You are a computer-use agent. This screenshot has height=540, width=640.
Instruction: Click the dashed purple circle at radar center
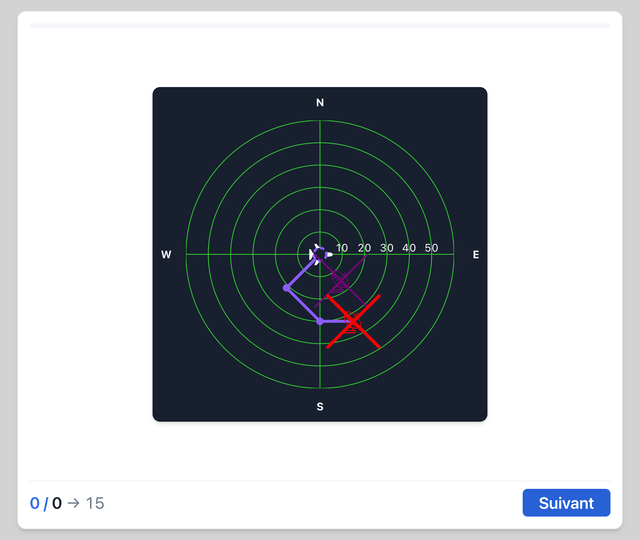(x=320, y=254)
